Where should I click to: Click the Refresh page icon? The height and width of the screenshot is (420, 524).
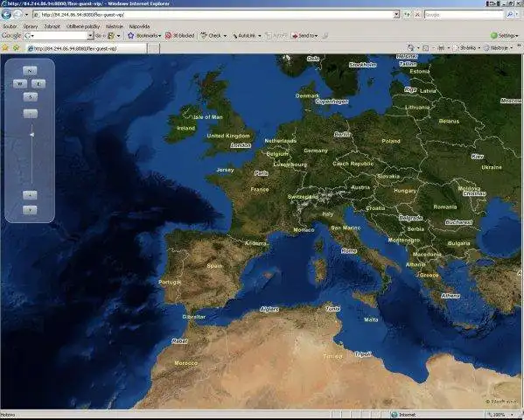(x=408, y=15)
